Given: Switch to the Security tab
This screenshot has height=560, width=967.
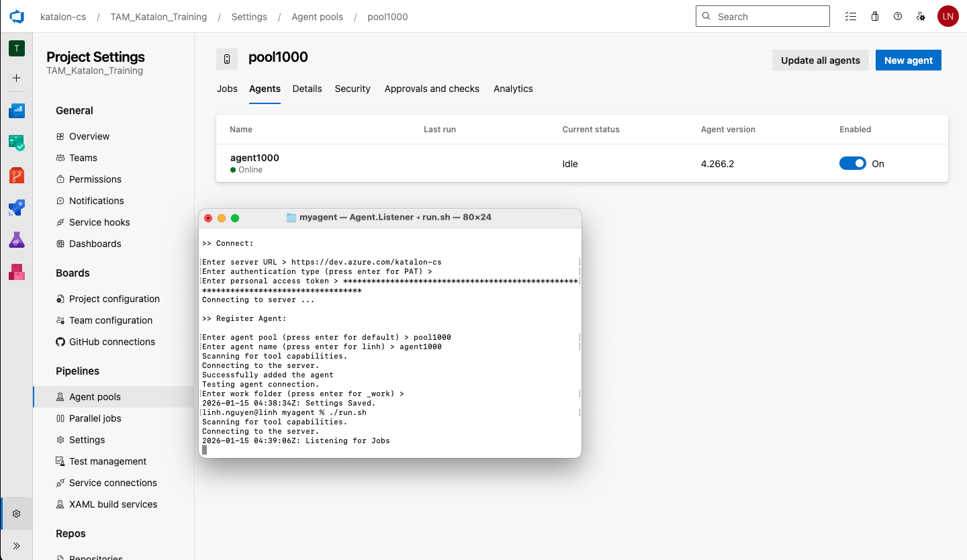Looking at the screenshot, I should tap(352, 89).
